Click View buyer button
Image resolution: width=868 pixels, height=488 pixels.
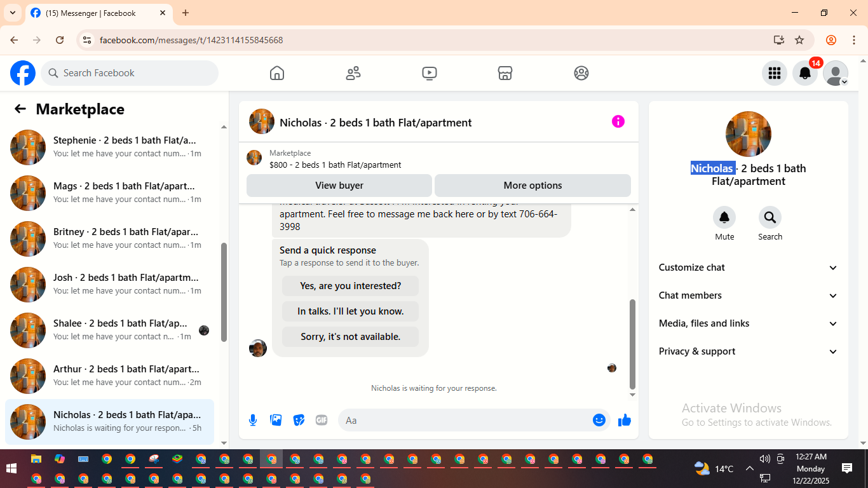point(339,186)
